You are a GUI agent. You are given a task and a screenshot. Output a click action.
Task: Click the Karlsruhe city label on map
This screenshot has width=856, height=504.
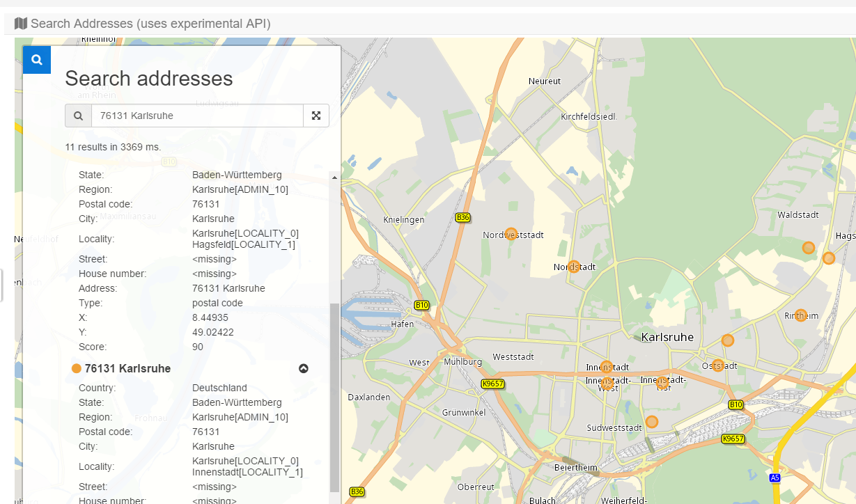[667, 337]
